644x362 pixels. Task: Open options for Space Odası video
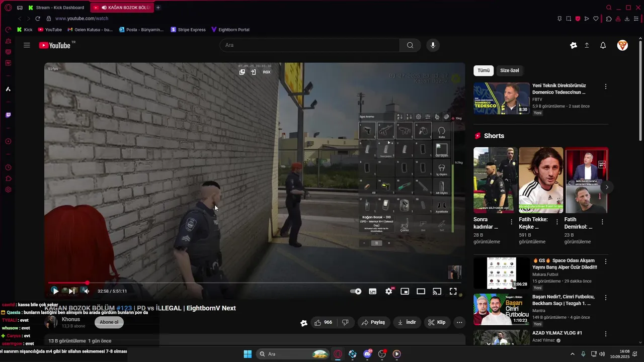(606, 261)
